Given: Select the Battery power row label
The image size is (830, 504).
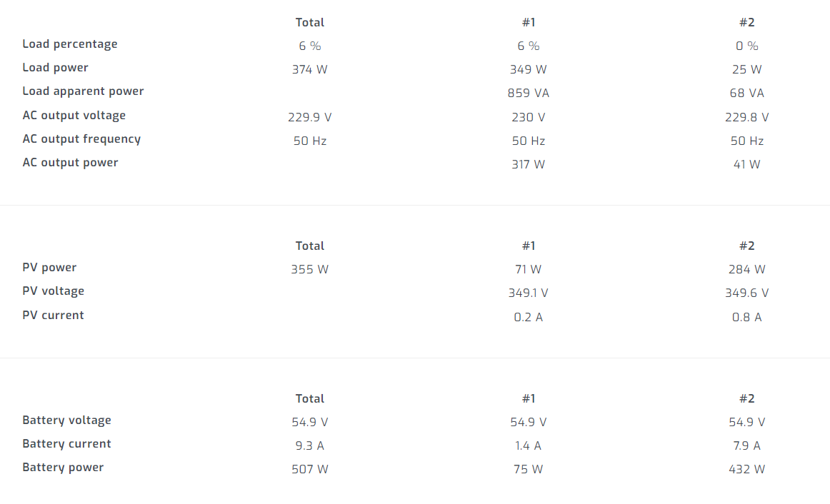Looking at the screenshot, I should [63, 468].
